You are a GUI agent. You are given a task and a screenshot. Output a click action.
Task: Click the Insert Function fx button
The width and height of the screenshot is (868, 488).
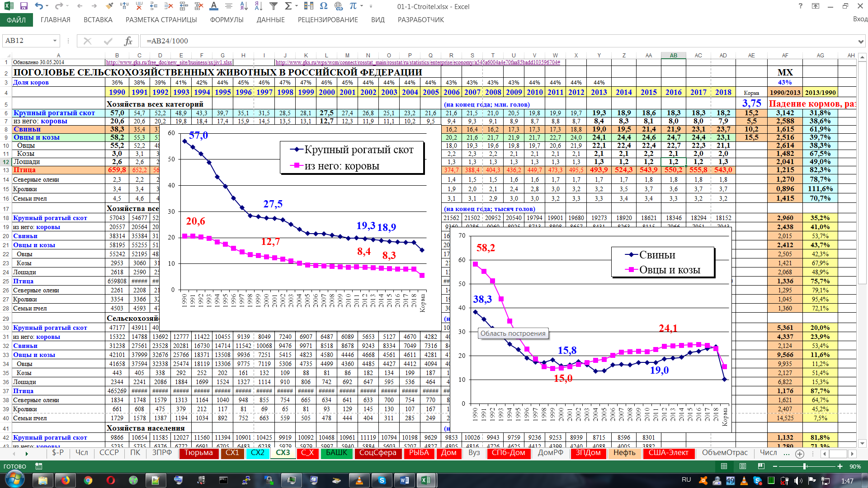(128, 41)
